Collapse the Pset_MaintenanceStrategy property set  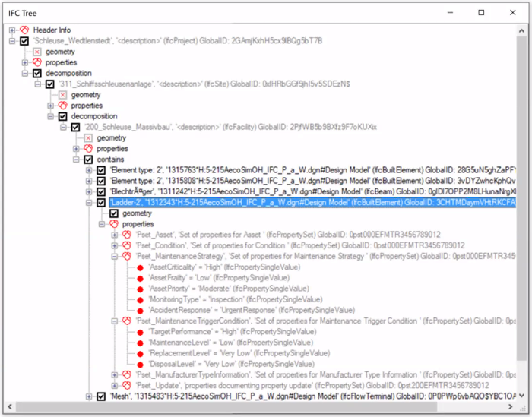coord(115,256)
